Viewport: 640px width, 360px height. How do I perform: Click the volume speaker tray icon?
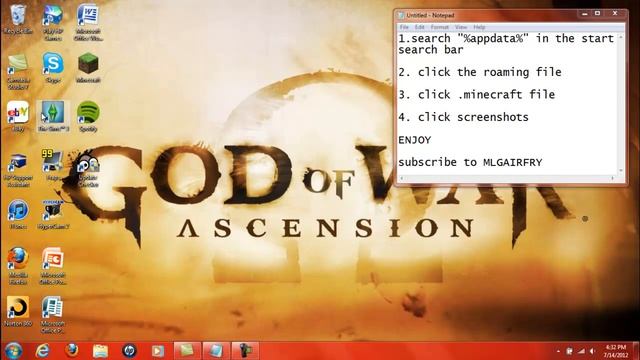coord(592,351)
